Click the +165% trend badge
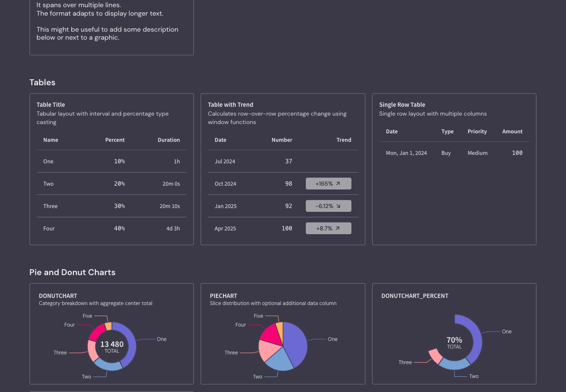This screenshot has width=566, height=392. (329, 184)
